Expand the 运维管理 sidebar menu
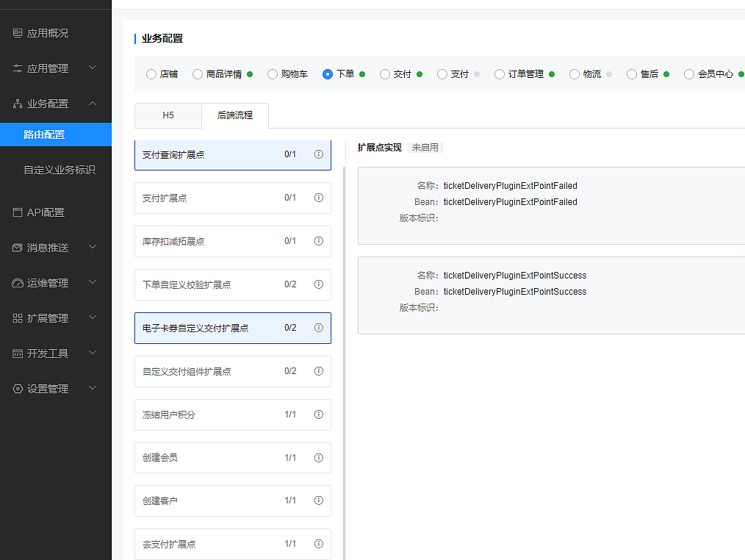The height and width of the screenshot is (560, 745). pyautogui.click(x=93, y=283)
